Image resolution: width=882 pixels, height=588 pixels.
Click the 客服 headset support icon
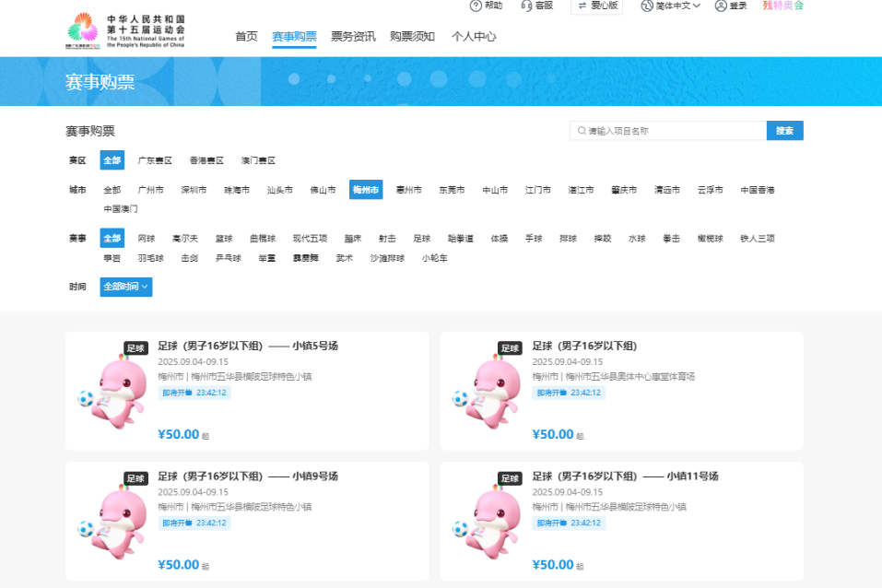click(526, 6)
